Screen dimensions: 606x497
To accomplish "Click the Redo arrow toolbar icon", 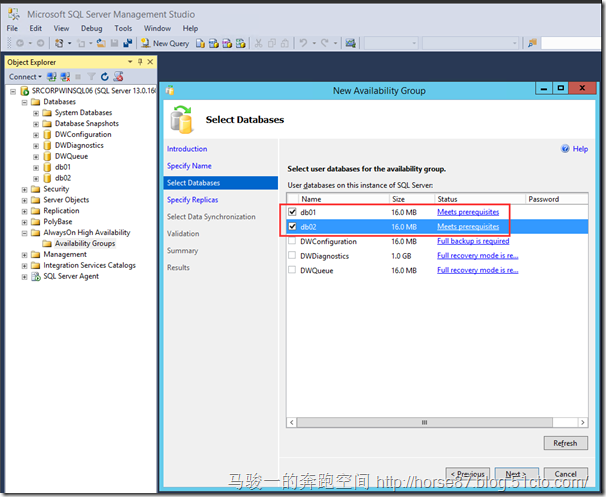I will [325, 43].
